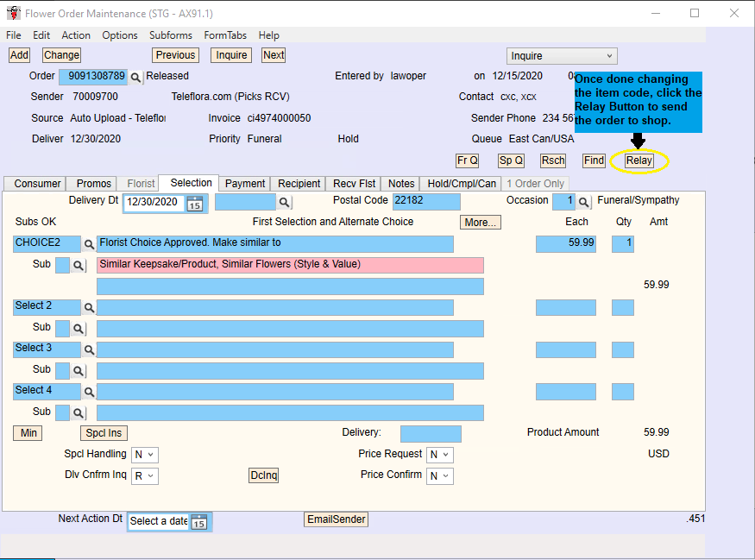Expand the Dlv Cnfrm Inq dropdown
The width and height of the screenshot is (755, 560).
pos(144,475)
